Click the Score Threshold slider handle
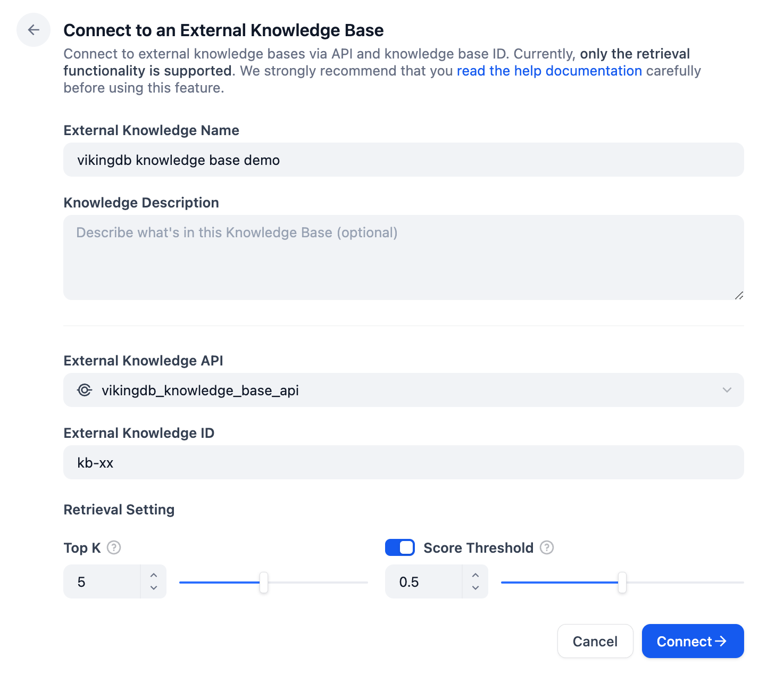The image size is (784, 682). tap(622, 583)
